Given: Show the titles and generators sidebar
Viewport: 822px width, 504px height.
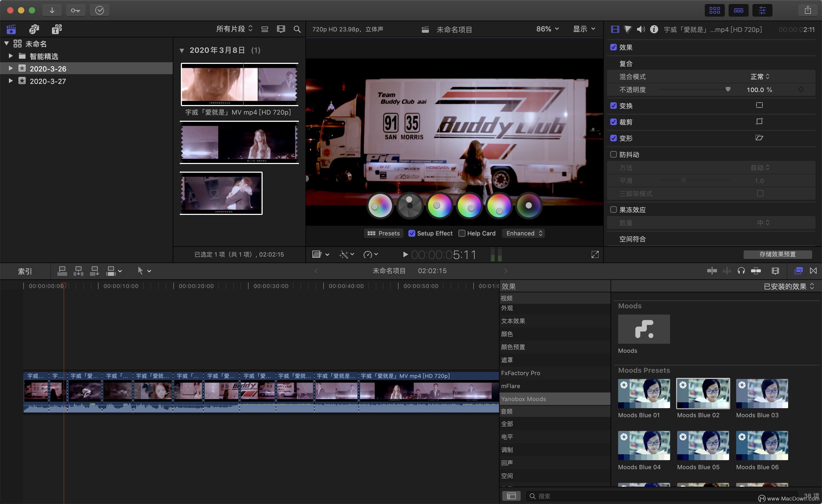Looking at the screenshot, I should point(57,29).
